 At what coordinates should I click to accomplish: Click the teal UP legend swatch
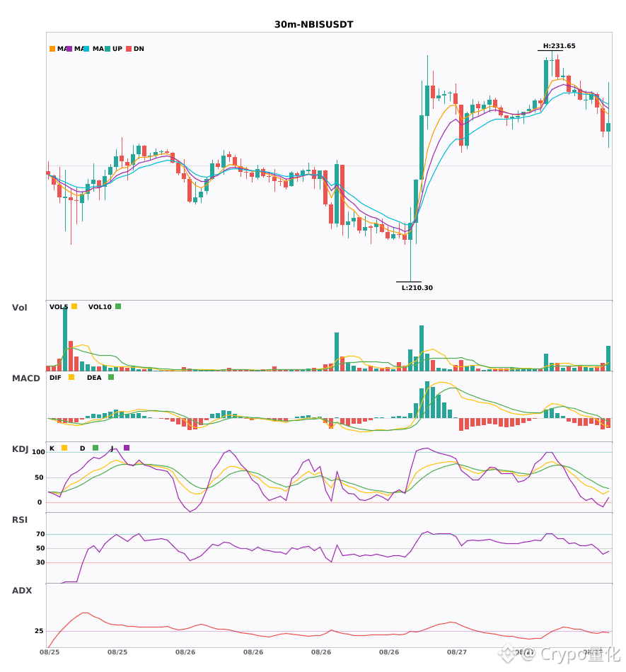[108, 49]
